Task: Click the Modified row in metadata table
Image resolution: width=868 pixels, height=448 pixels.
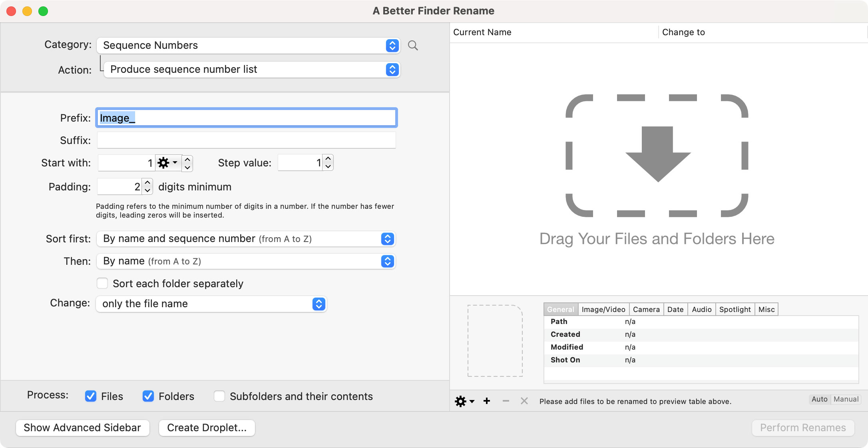Action: point(701,347)
